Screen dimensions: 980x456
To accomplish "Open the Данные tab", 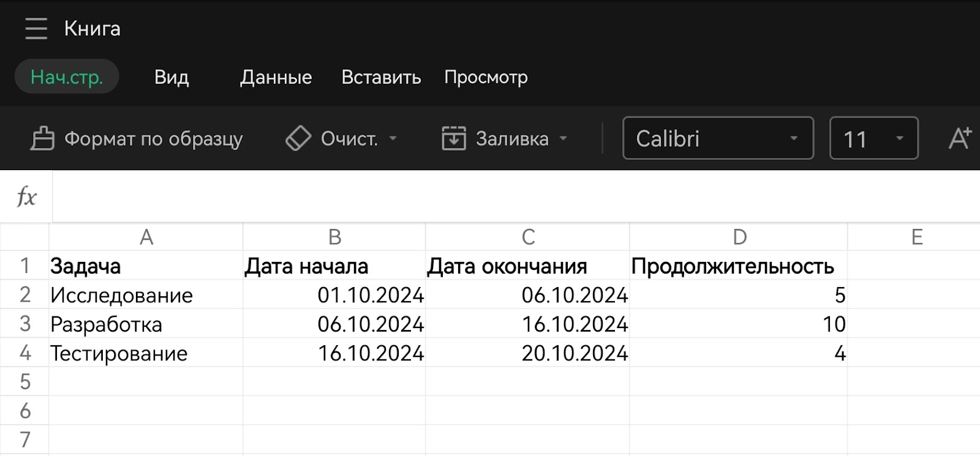I will [x=276, y=77].
